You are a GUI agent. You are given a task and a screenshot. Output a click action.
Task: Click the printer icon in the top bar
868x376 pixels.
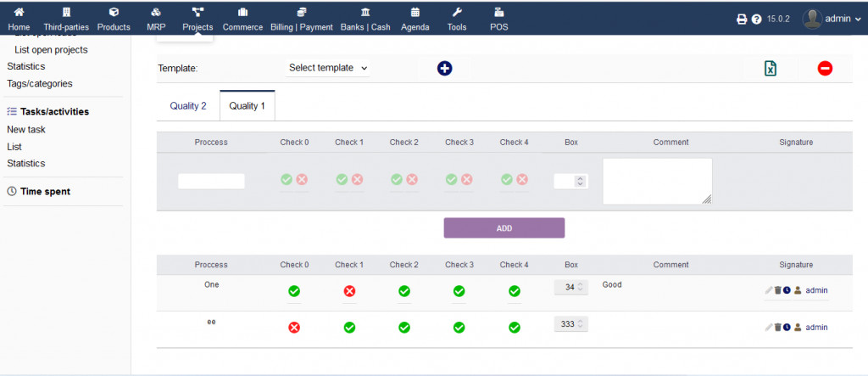pos(742,19)
